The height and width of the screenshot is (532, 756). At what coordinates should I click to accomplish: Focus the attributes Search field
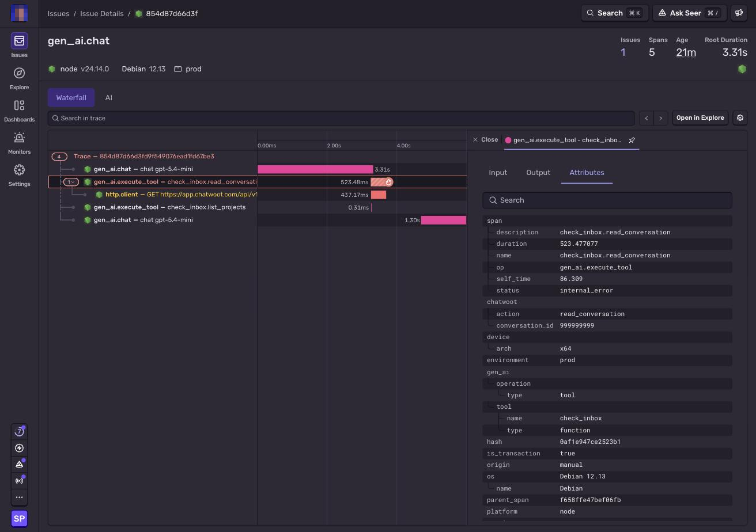coord(607,200)
